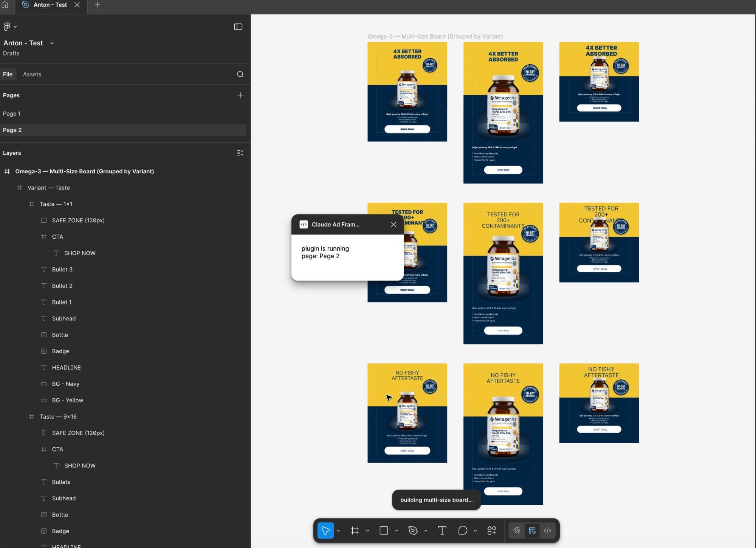Switch to the Assets tab
Image resolution: width=756 pixels, height=548 pixels.
pyautogui.click(x=32, y=74)
